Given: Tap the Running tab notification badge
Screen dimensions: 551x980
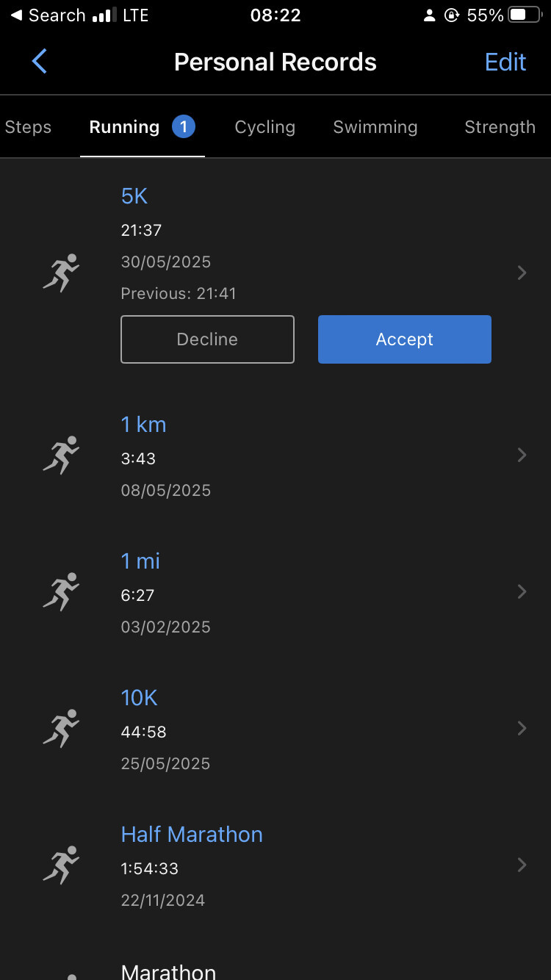Looking at the screenshot, I should (184, 127).
